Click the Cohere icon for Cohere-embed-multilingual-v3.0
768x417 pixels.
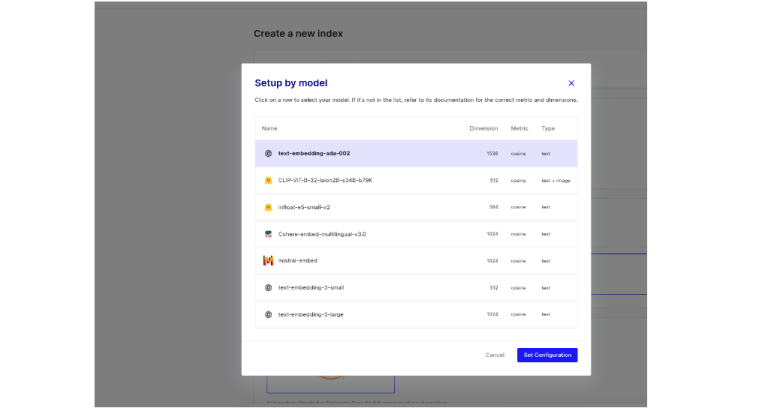pyautogui.click(x=268, y=234)
